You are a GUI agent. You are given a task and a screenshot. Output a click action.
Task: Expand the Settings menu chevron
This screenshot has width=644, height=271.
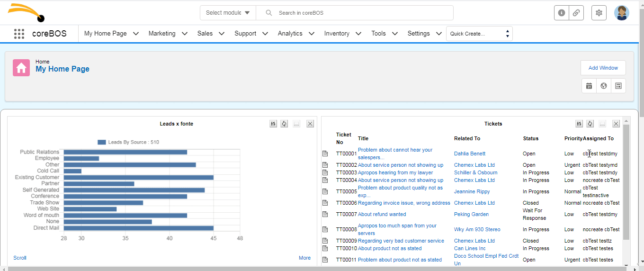coord(439,34)
